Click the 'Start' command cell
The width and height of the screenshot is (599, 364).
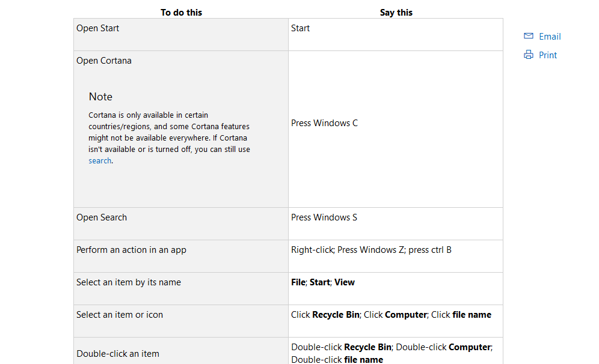click(300, 28)
